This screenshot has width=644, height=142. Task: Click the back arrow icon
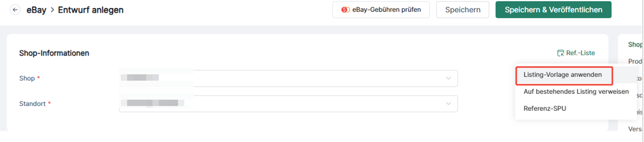[15, 10]
